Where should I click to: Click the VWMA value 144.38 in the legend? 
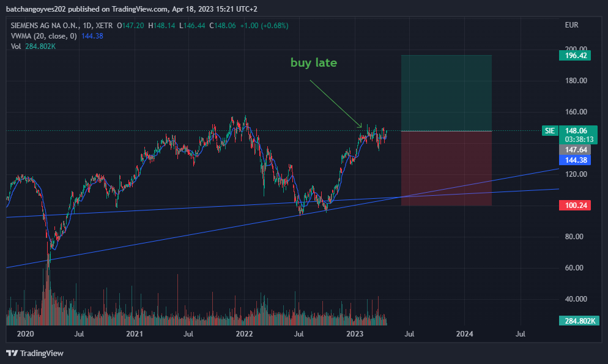pyautogui.click(x=92, y=36)
